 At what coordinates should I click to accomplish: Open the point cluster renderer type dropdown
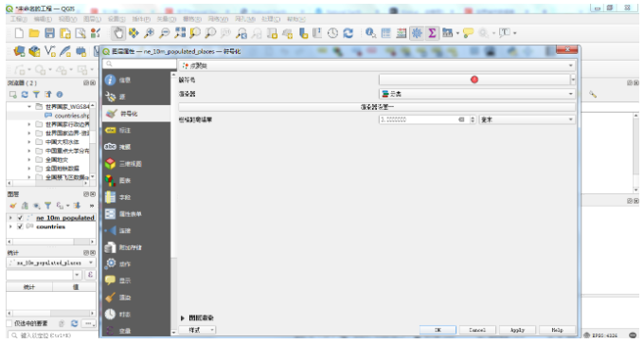coord(377,65)
